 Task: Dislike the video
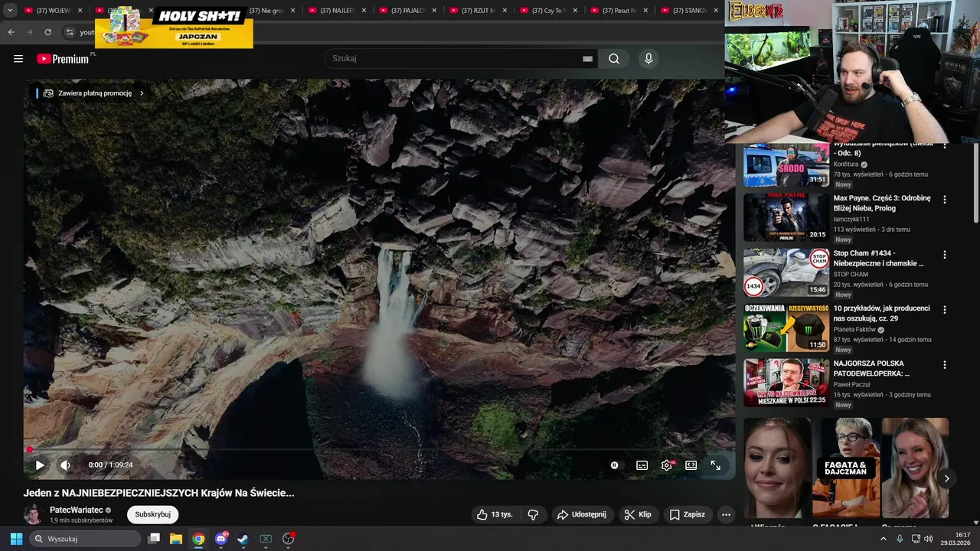click(533, 514)
